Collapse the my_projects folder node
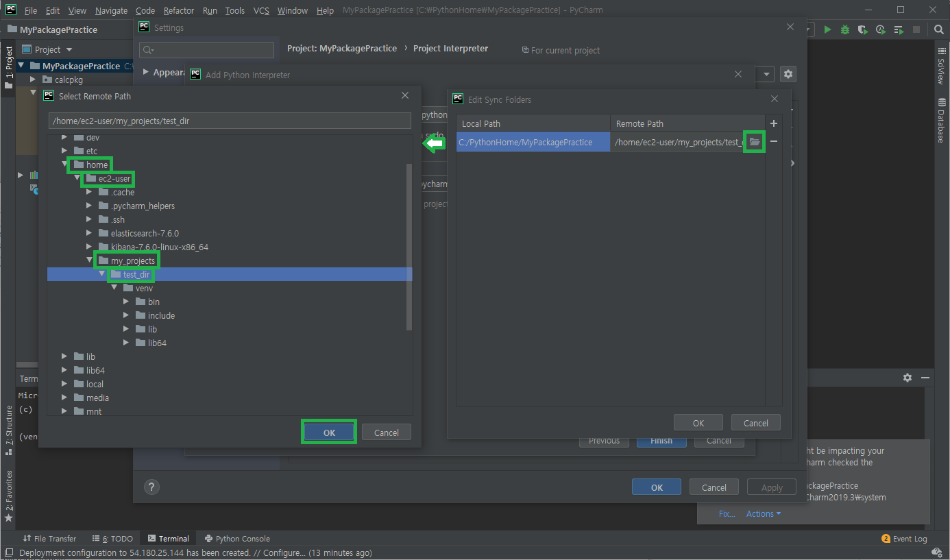The height and width of the screenshot is (560, 950). coord(89,260)
